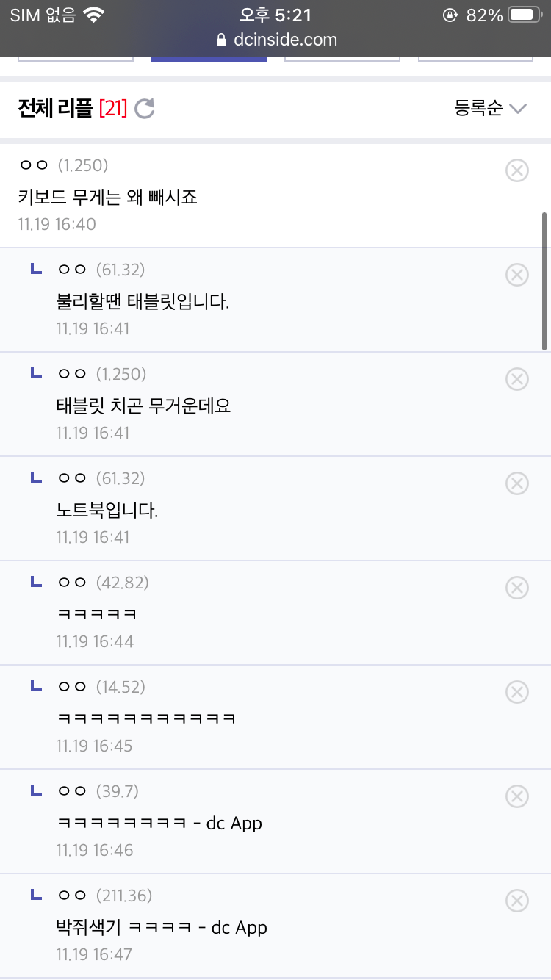Remove the 42.82 user's ㅋㅋㅋㅋㅋ reply
The width and height of the screenshot is (551, 980).
click(x=517, y=588)
